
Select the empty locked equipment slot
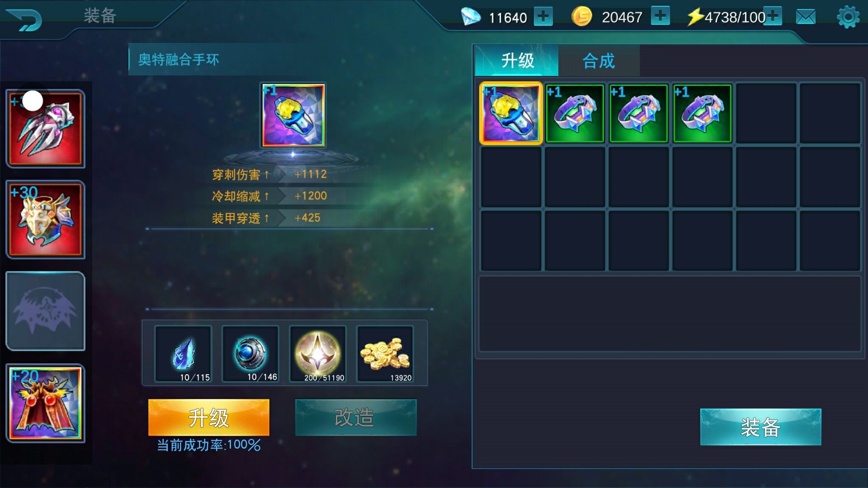45,311
